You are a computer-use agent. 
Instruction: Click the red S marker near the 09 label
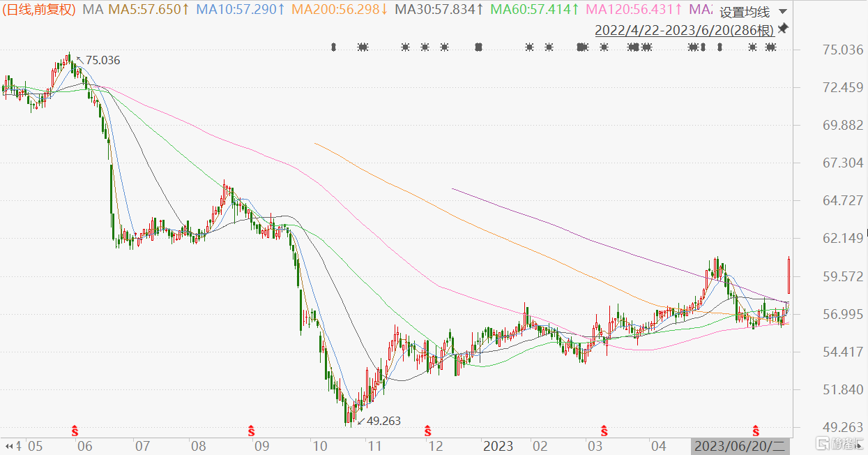click(x=252, y=428)
